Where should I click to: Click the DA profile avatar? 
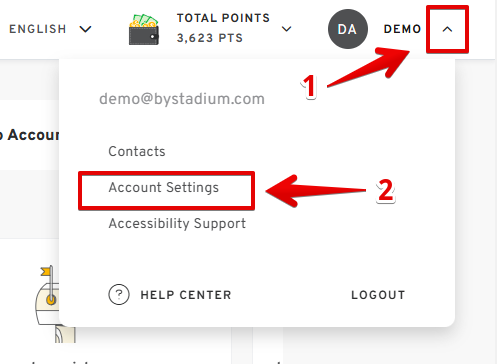tap(348, 29)
